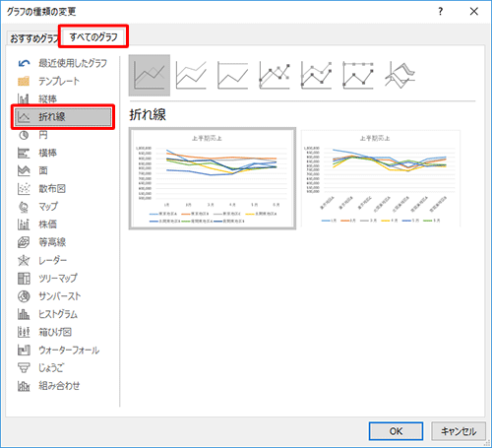
Task: Switch to すべてのグラフ tab
Action: click(x=93, y=37)
